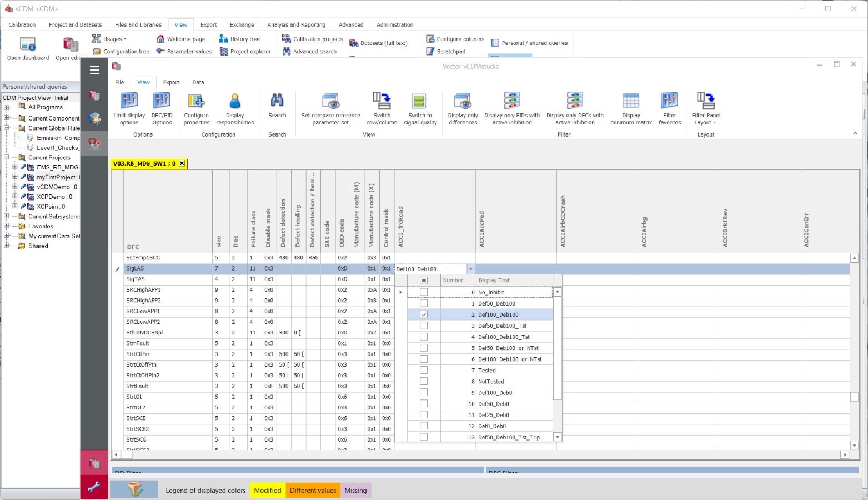Click the Modified yellow legend swatch
This screenshot has height=500, width=868.
pos(268,491)
